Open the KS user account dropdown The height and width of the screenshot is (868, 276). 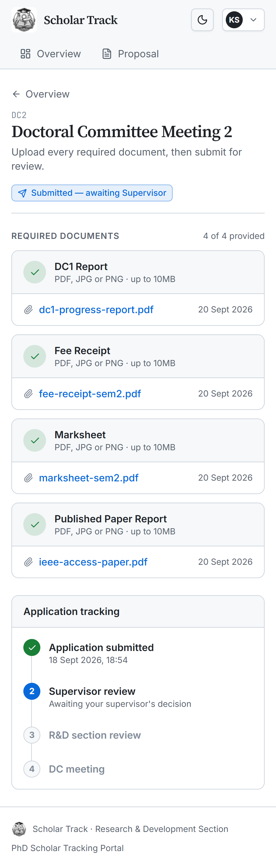point(243,20)
